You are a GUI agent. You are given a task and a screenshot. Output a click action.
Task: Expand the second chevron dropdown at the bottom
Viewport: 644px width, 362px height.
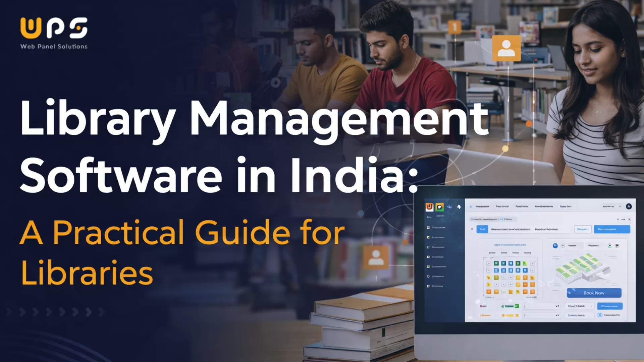tap(542, 315)
